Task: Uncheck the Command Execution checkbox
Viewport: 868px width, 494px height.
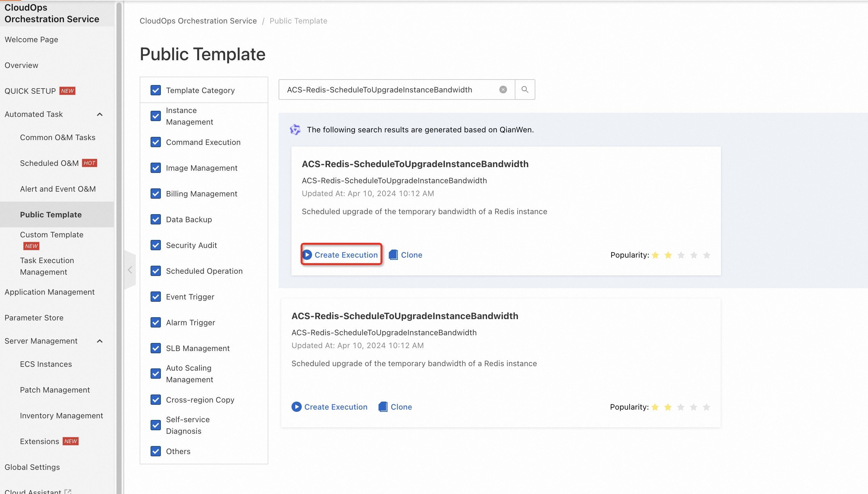Action: pos(156,142)
